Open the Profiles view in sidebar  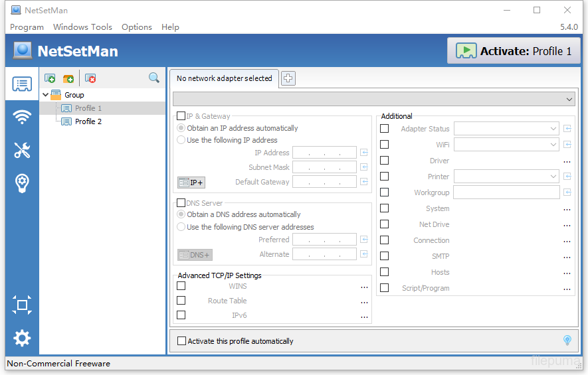click(22, 84)
